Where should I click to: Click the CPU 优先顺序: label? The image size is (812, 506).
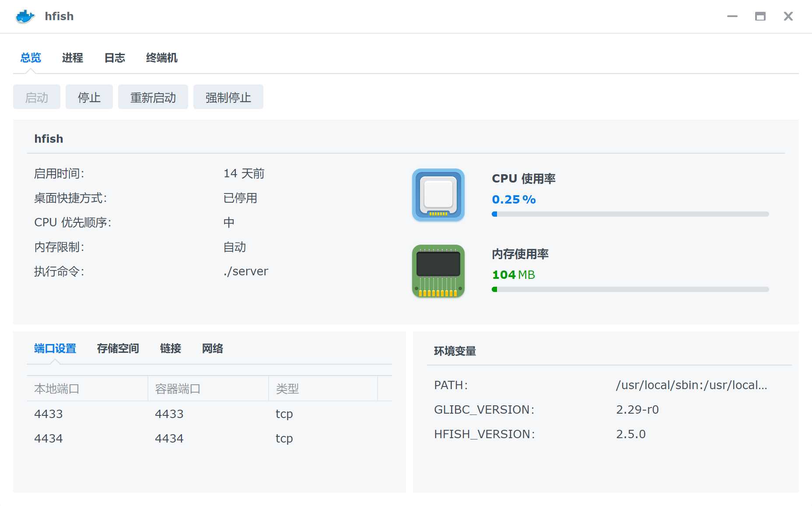click(x=73, y=222)
